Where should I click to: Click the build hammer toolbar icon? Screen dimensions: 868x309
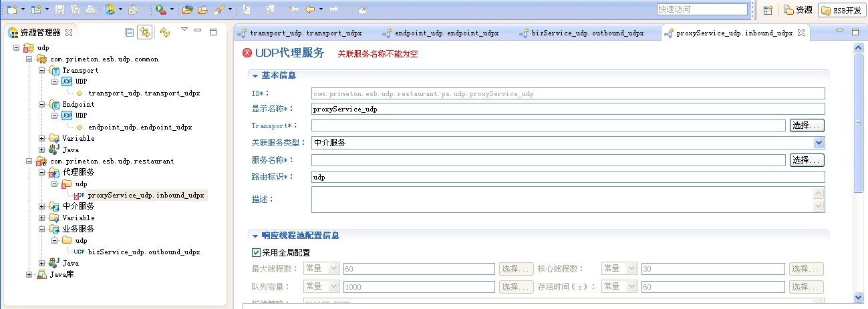click(133, 9)
